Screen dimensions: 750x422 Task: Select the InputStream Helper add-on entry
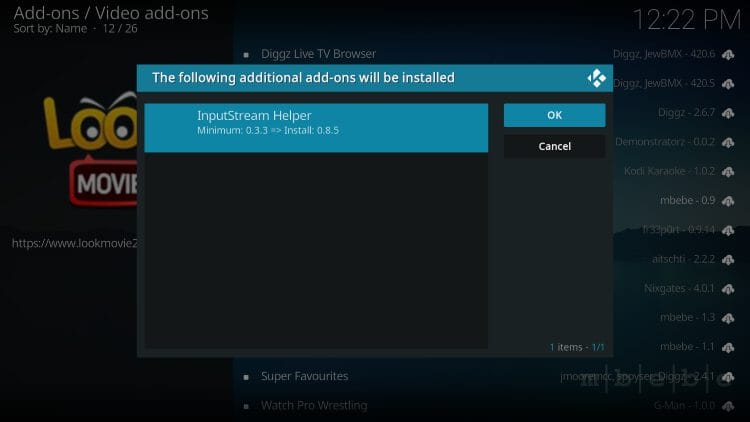point(316,123)
